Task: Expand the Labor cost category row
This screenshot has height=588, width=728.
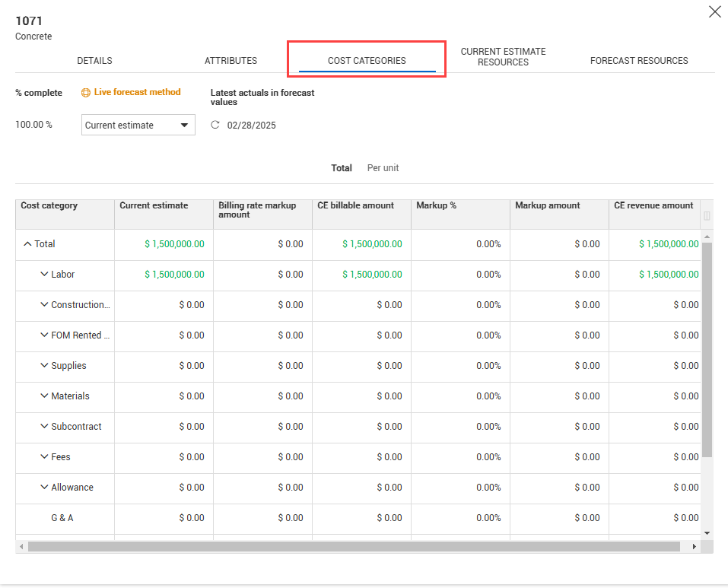Action: click(44, 275)
